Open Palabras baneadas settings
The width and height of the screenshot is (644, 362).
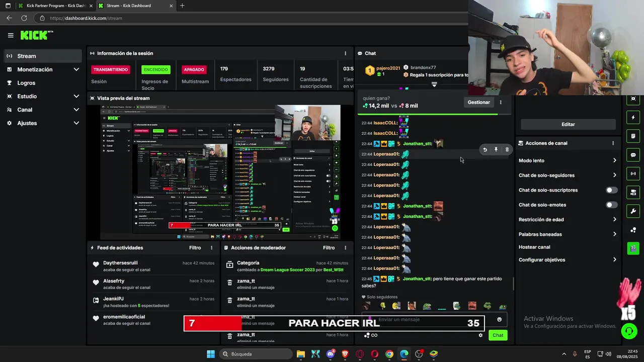(568, 234)
